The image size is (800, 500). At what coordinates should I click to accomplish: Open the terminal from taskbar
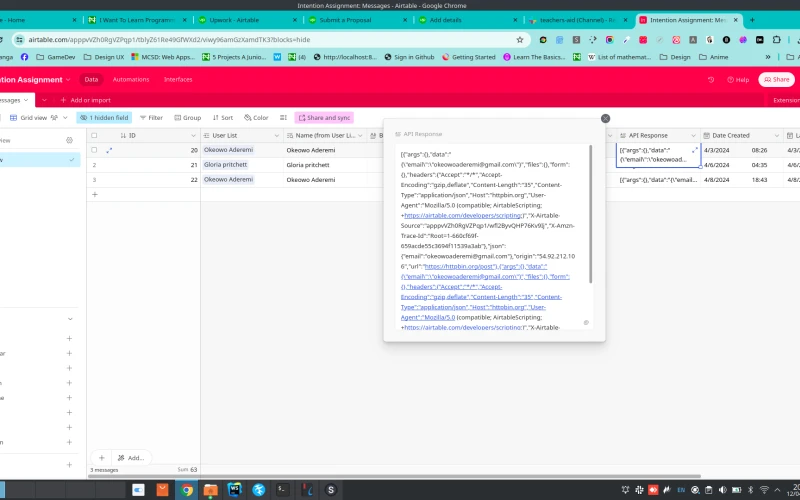click(283, 490)
